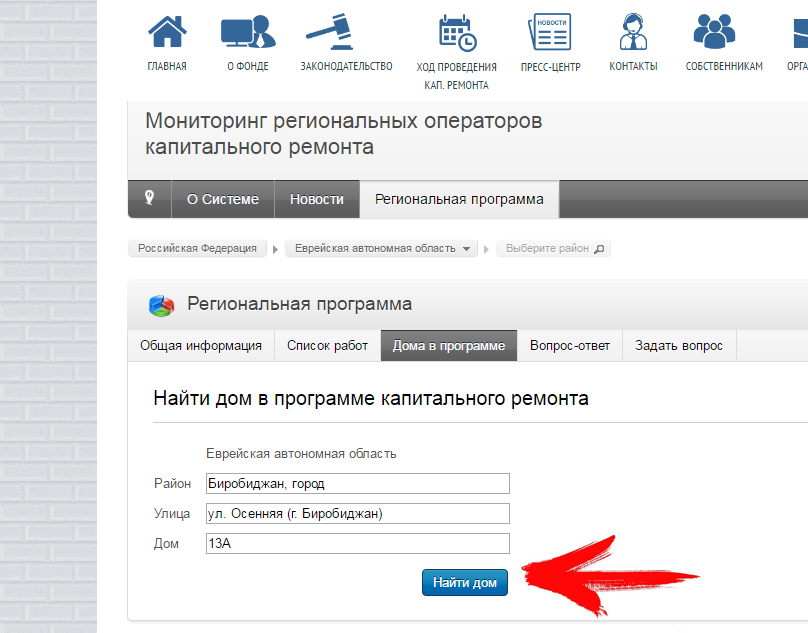Click heading Найти дом в программе капитального ремонта
Screen dimensions: 808x633
[x=371, y=398]
